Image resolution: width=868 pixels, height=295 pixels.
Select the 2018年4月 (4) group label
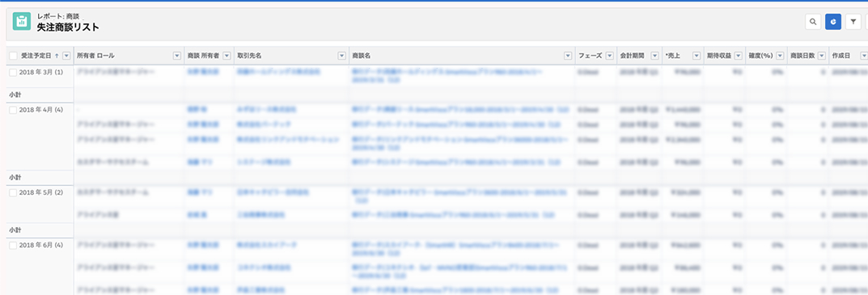[x=41, y=110]
